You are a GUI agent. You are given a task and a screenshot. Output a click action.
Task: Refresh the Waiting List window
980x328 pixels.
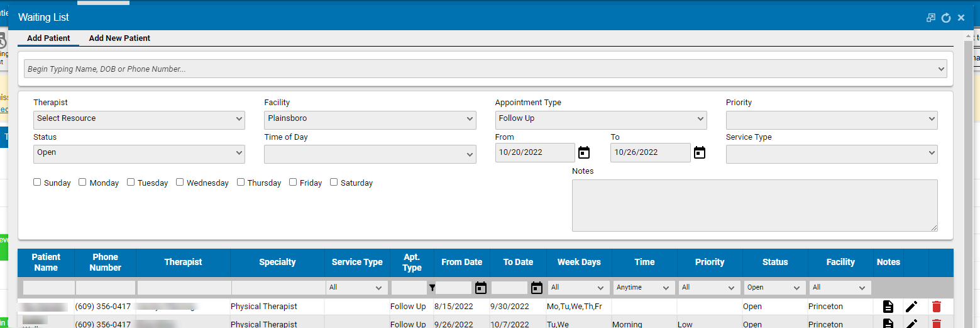946,18
